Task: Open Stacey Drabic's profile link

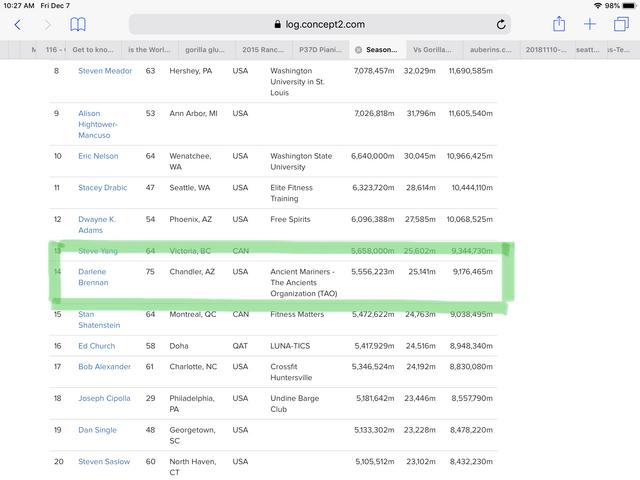Action: click(x=102, y=187)
